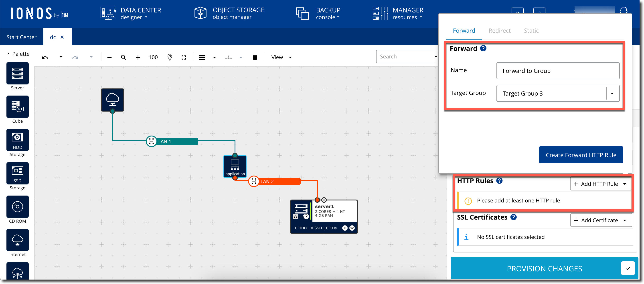This screenshot has height=284, width=644.
Task: Open the undo history dropdown arrow
Action: click(x=61, y=57)
